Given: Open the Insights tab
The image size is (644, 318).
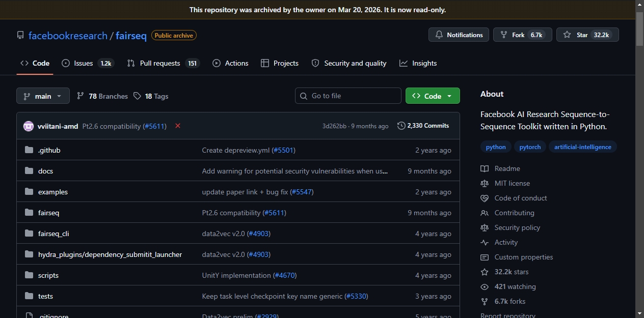Looking at the screenshot, I should pyautogui.click(x=418, y=63).
